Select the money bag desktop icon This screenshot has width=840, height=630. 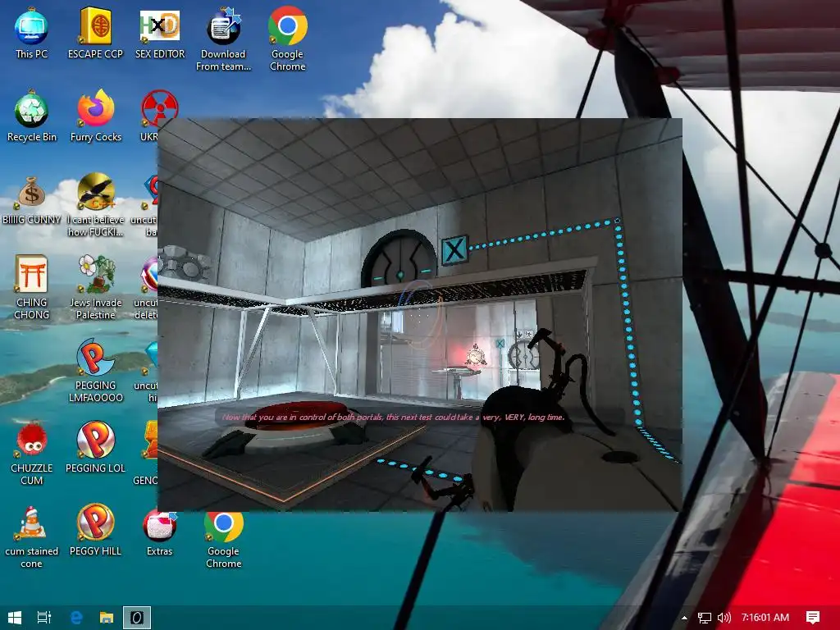pyautogui.click(x=31, y=199)
